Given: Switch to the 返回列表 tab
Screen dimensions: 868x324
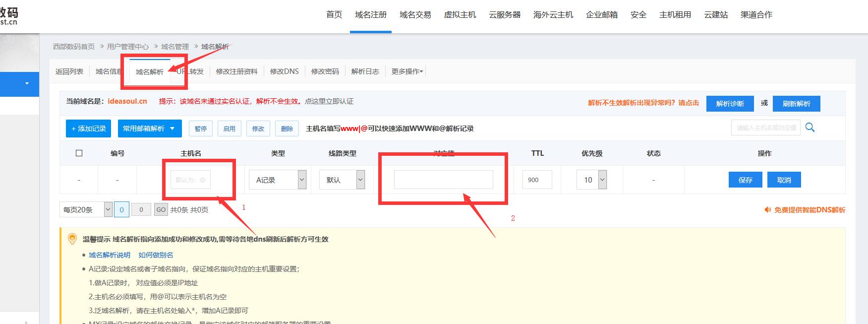Looking at the screenshot, I should click(x=69, y=71).
